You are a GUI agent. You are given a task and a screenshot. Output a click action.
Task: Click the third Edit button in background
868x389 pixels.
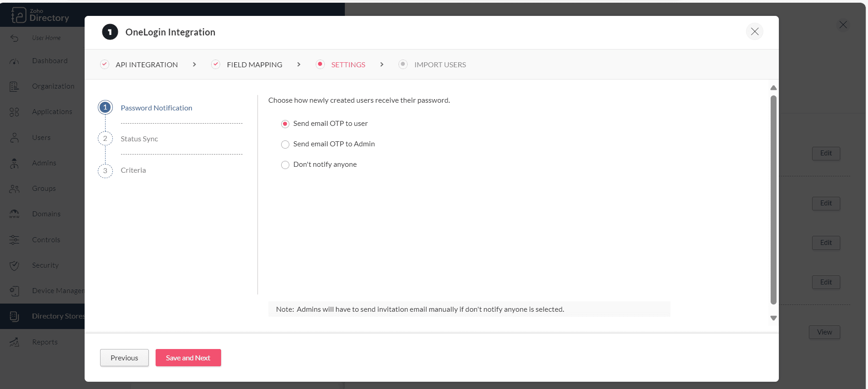click(826, 243)
